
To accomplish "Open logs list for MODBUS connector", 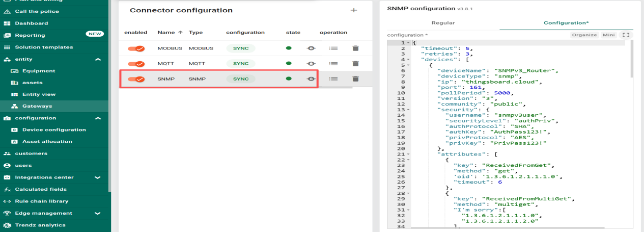I will point(333,48).
